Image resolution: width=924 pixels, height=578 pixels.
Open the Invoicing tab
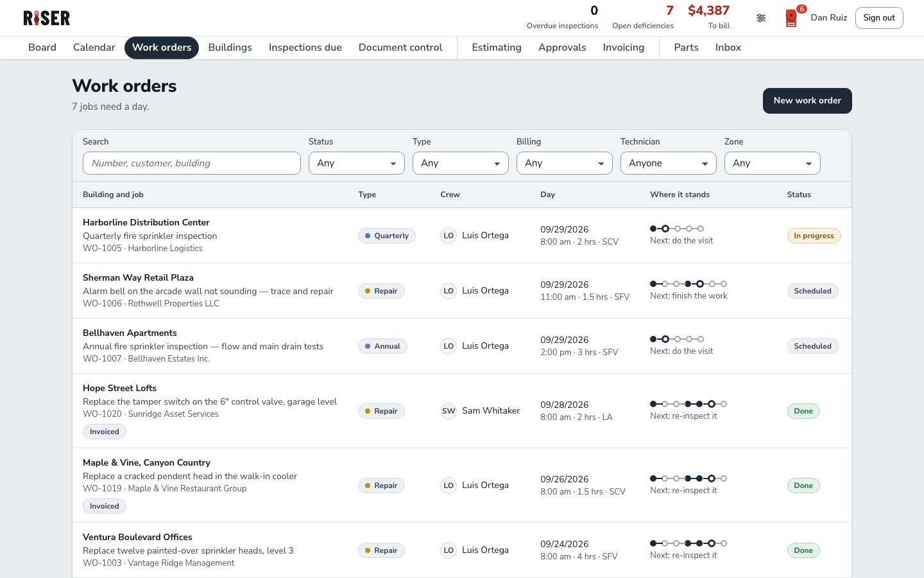click(624, 48)
